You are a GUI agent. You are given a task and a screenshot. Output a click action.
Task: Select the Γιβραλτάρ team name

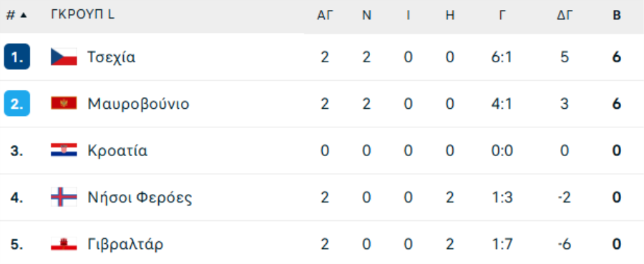(125, 244)
